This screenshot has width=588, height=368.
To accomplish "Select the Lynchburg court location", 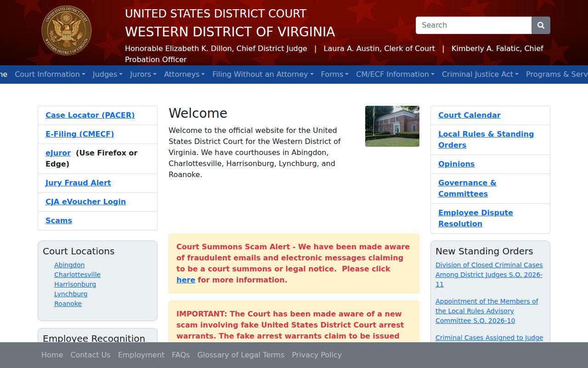I will tap(71, 294).
